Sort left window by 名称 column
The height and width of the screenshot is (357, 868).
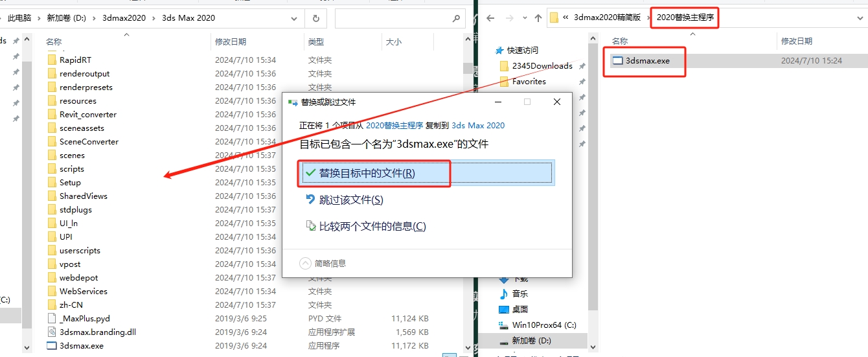(54, 41)
